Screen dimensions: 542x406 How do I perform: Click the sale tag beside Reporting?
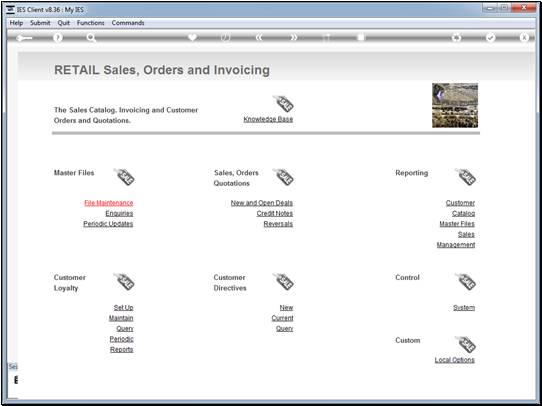coord(465,177)
